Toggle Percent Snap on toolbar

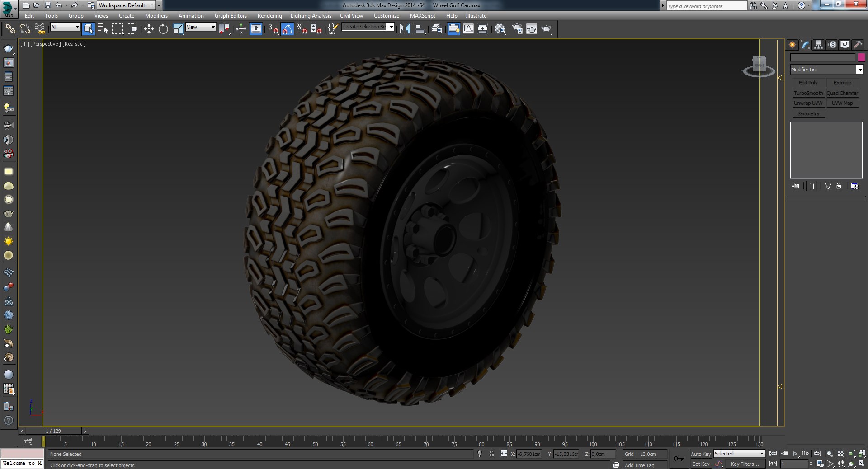click(x=302, y=29)
